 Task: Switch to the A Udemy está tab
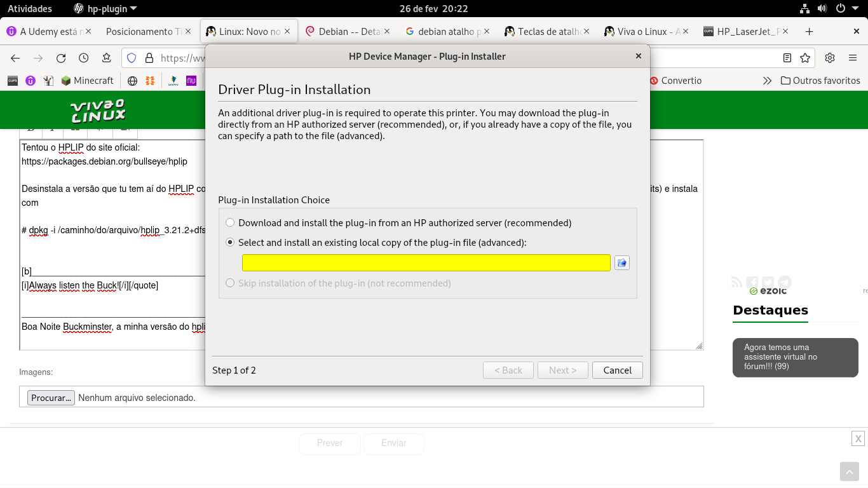coord(50,31)
